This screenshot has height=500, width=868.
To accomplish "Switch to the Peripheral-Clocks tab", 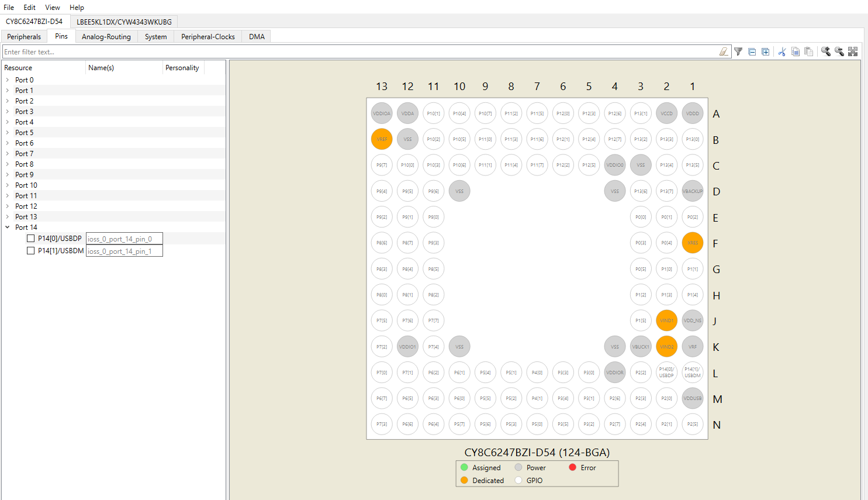I will 208,36.
